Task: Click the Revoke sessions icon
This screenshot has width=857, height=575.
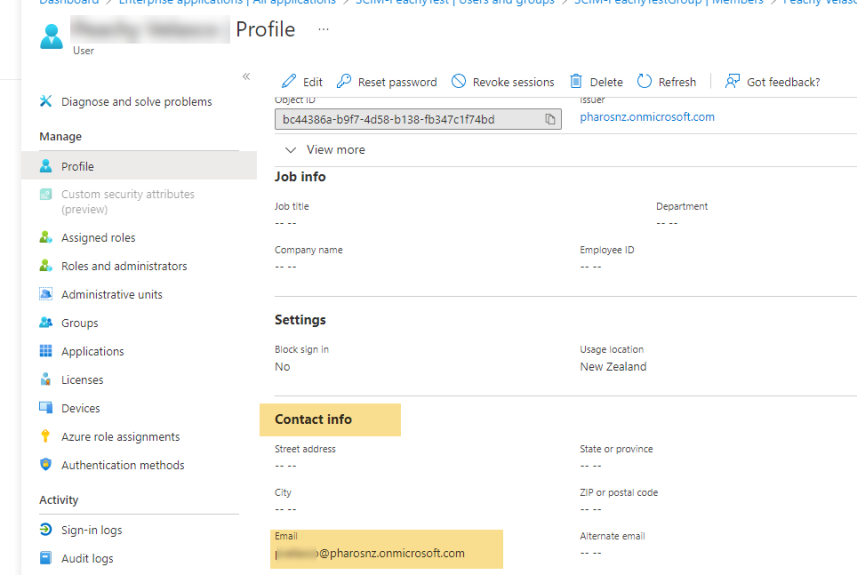Action: (x=459, y=82)
